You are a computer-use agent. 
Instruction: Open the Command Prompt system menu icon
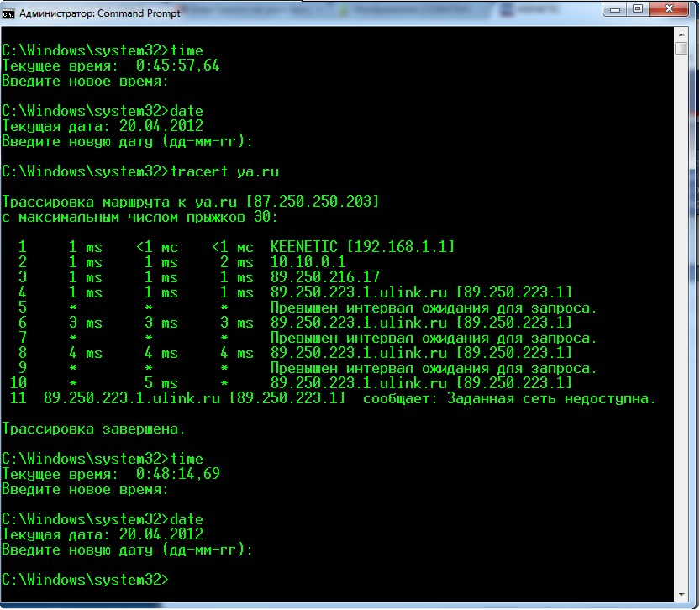(x=9, y=13)
